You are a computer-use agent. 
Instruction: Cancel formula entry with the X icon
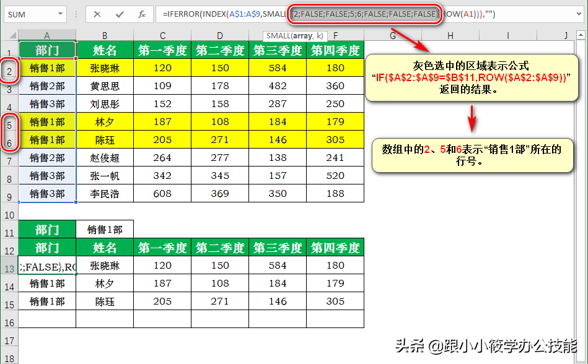click(x=97, y=14)
